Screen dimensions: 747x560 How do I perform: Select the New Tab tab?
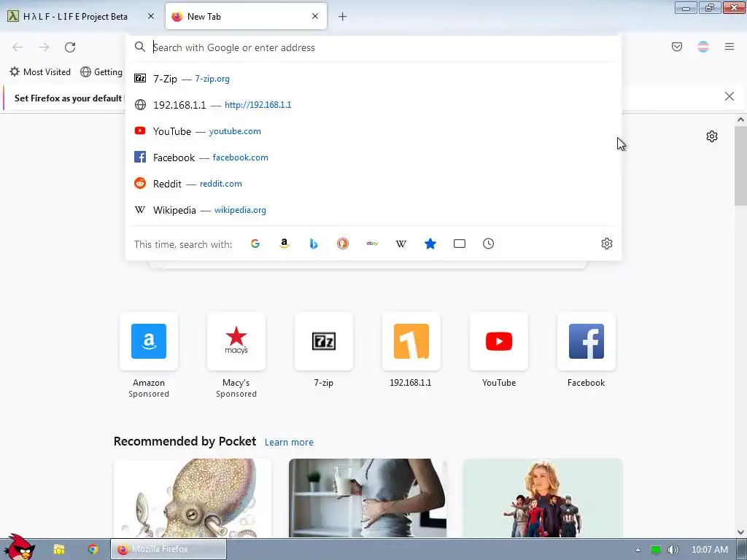(246, 17)
